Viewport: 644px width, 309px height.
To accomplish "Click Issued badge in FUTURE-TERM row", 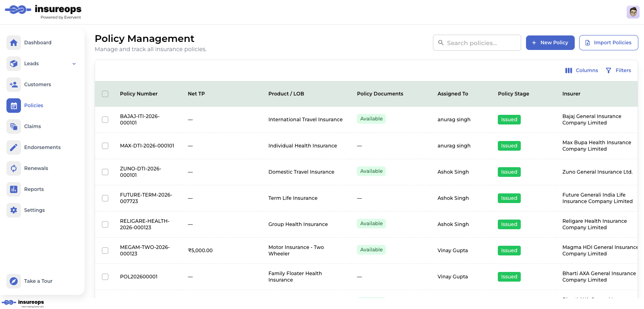I will click(x=509, y=198).
